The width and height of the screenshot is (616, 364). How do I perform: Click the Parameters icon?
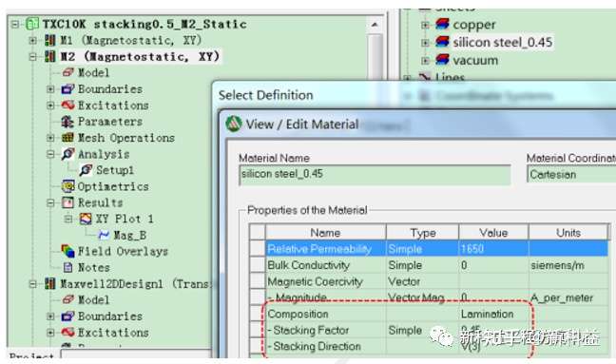point(67,122)
